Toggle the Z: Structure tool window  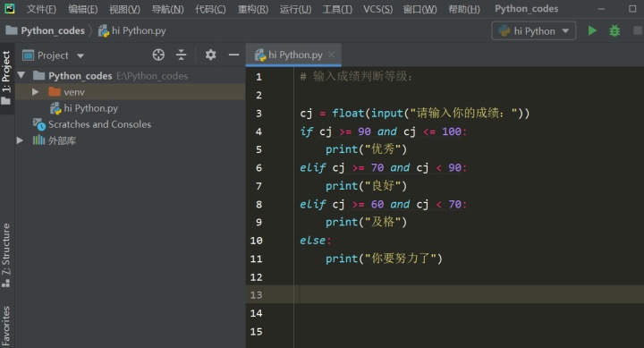point(6,255)
